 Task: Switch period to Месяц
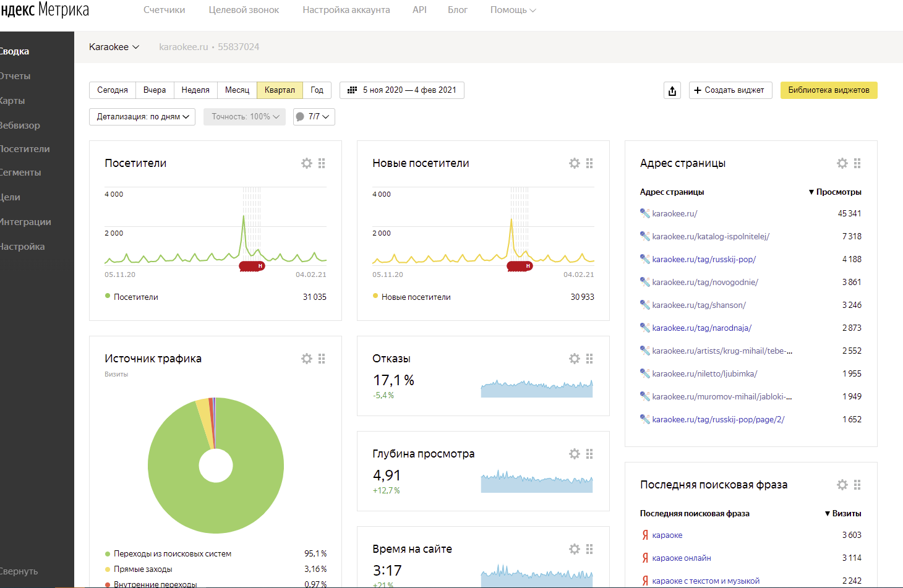coord(237,90)
